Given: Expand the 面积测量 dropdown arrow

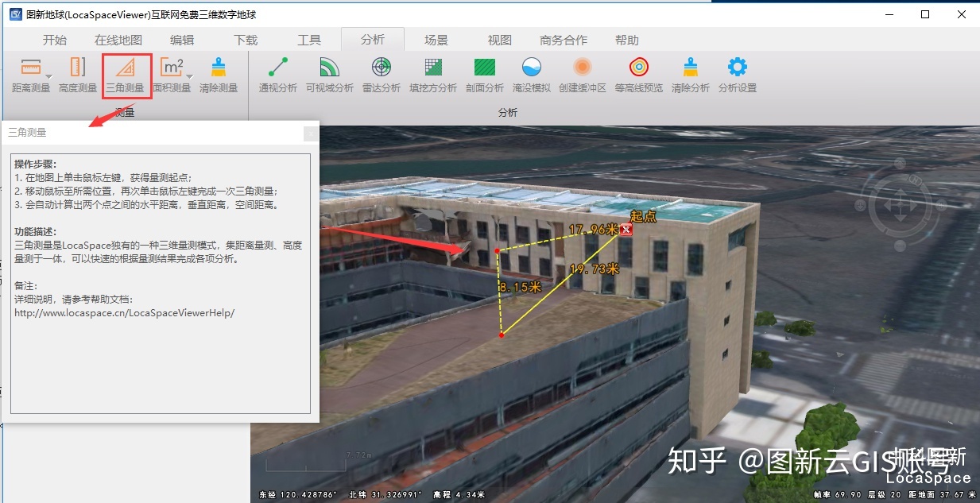Looking at the screenshot, I should [x=189, y=75].
